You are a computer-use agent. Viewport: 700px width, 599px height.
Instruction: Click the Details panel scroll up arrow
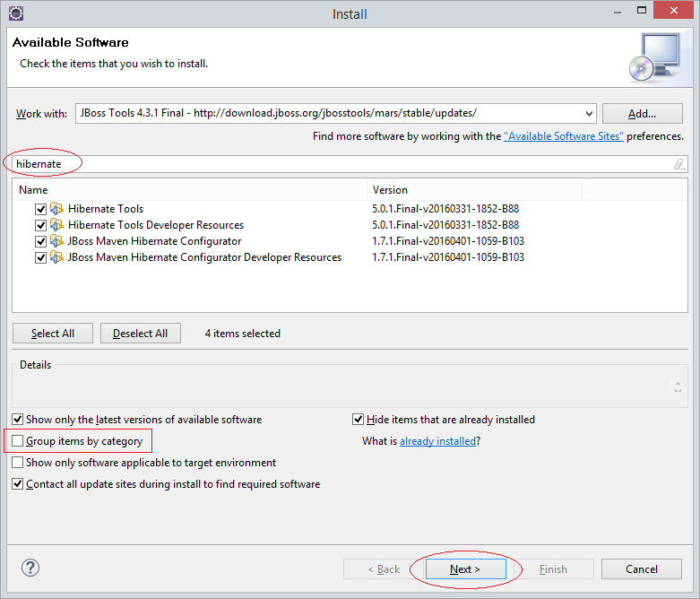pos(678,383)
